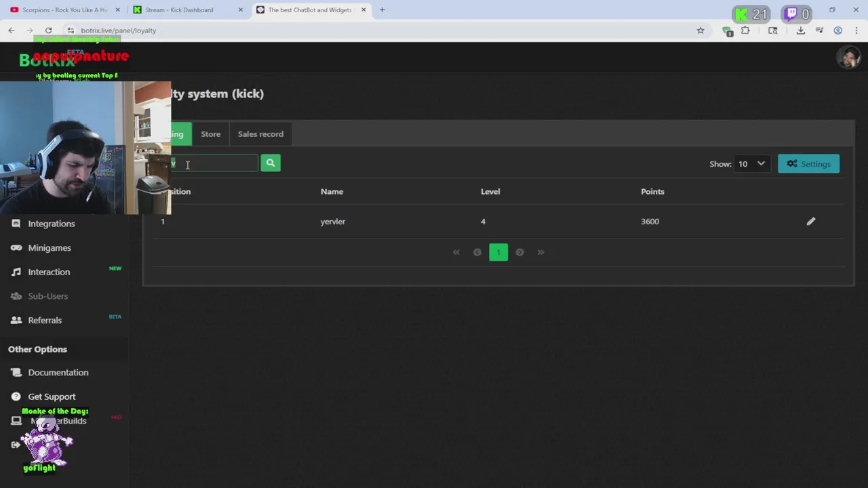Open the Chrome profile icon
868x488 pixels.
(x=838, y=30)
